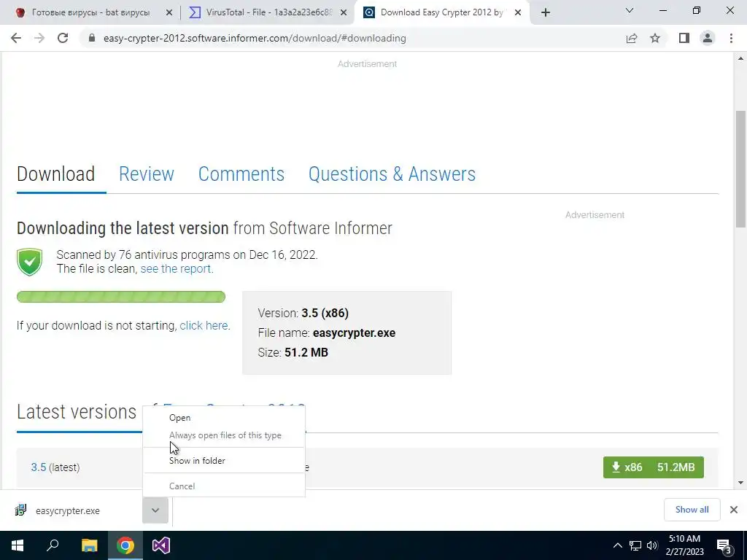This screenshot has height=560, width=747.
Task: Open Visual Studio from taskbar
Action: coord(161,545)
